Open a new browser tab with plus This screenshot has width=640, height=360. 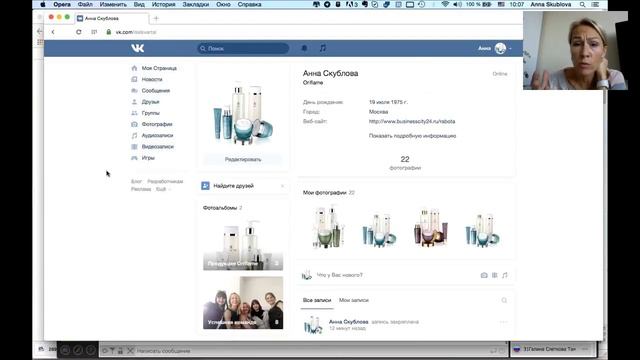(156, 18)
